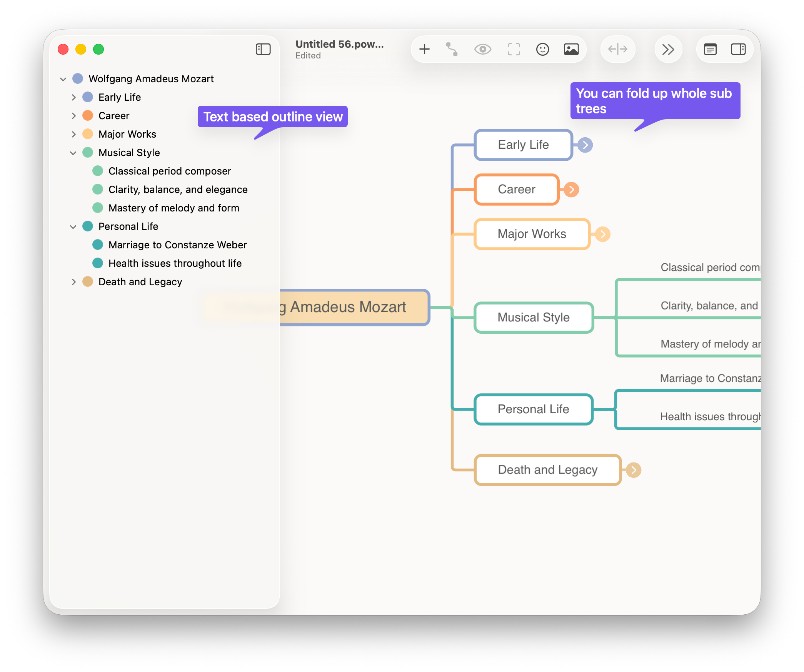
Task: Select Marriage to Constanze Weber item
Action: click(177, 245)
